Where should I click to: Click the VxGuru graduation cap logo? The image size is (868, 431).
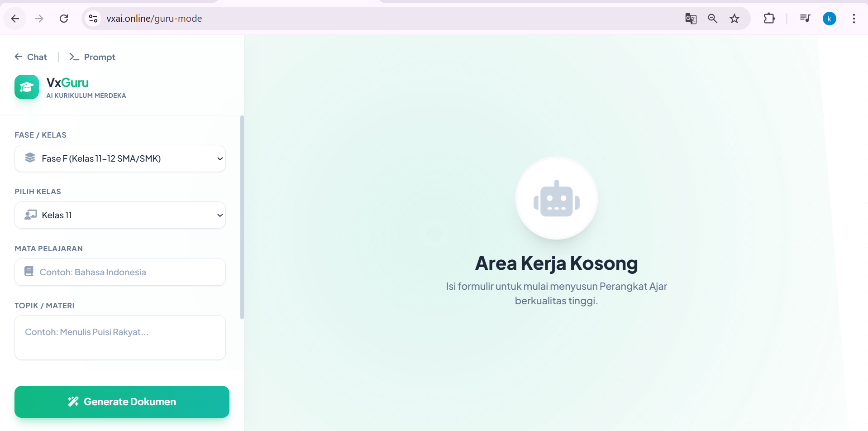click(27, 87)
